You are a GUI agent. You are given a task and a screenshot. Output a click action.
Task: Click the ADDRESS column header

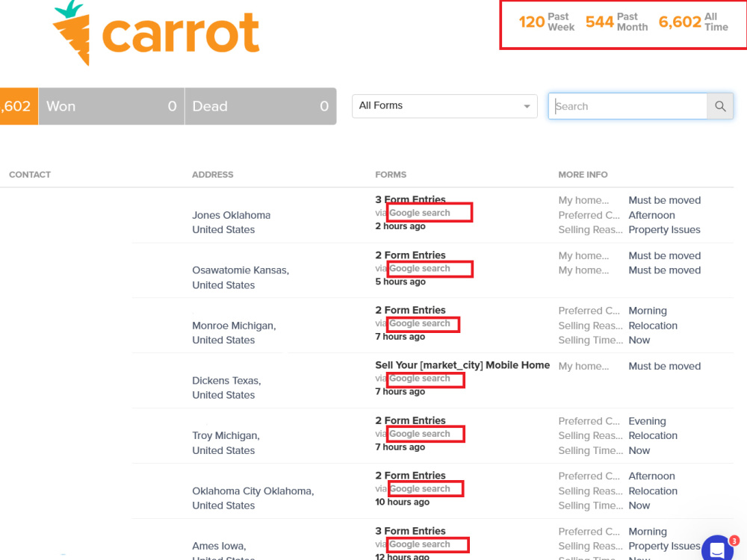[212, 175]
